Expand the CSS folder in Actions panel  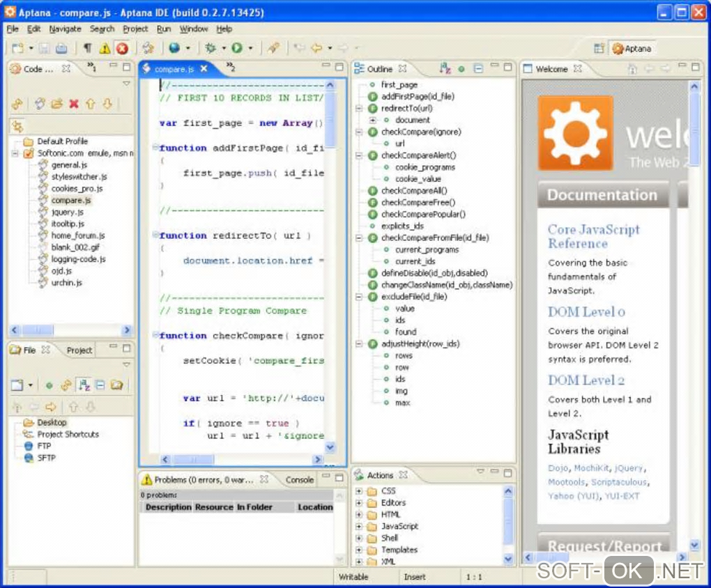tap(360, 491)
